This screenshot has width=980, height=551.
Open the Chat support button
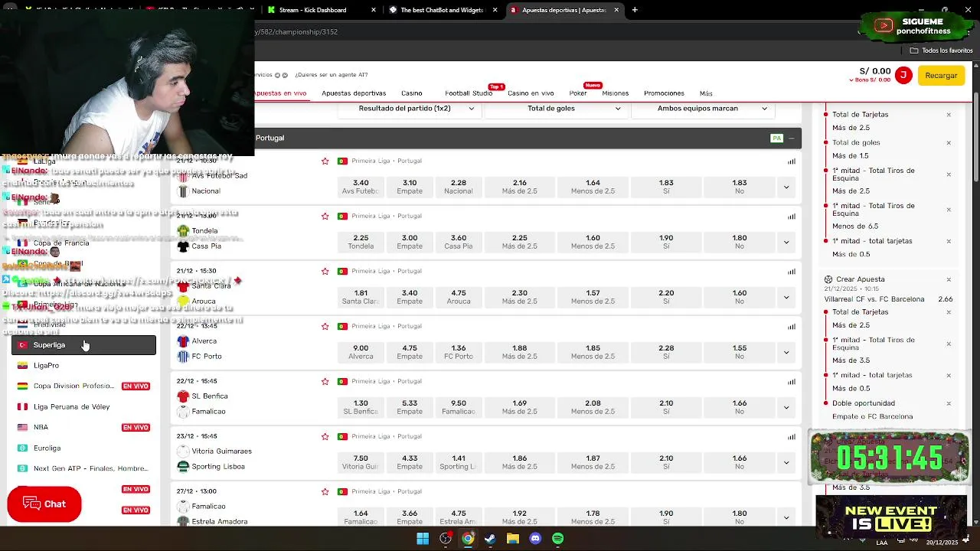point(44,504)
